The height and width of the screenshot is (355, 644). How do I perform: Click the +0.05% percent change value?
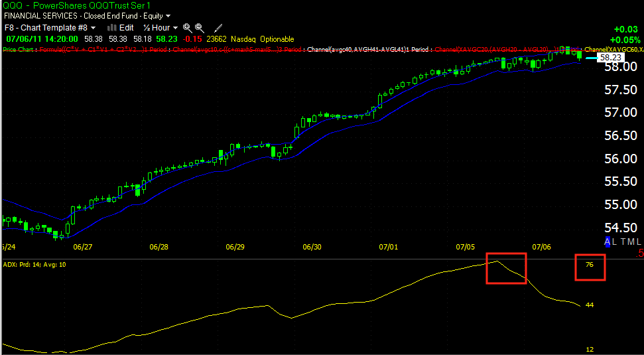point(625,40)
